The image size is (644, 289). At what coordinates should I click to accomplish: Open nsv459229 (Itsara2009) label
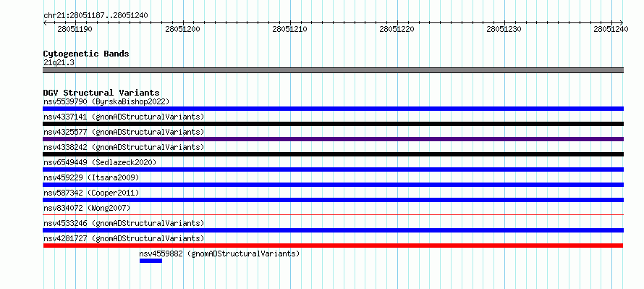(x=91, y=177)
